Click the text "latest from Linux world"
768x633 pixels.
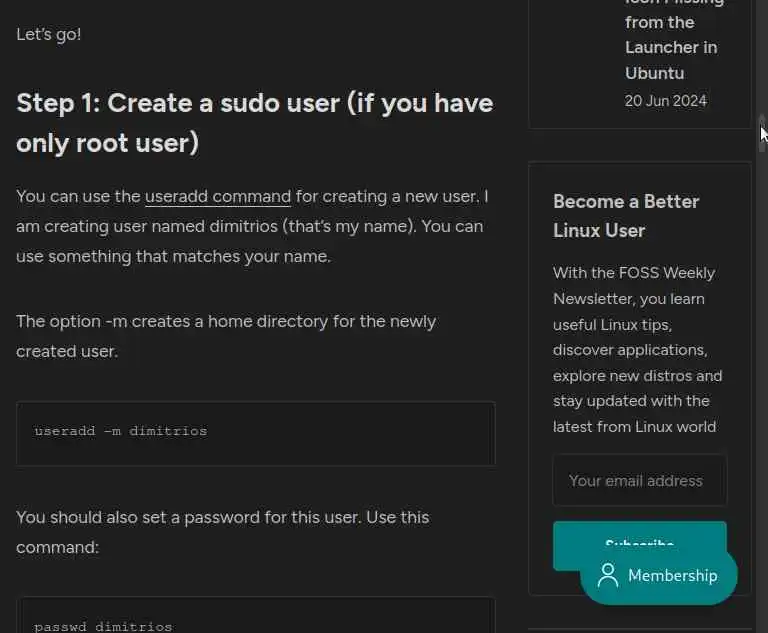coord(634,427)
